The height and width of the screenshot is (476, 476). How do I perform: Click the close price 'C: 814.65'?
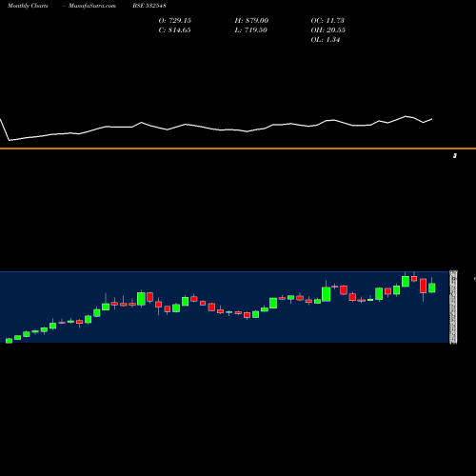[x=175, y=30]
